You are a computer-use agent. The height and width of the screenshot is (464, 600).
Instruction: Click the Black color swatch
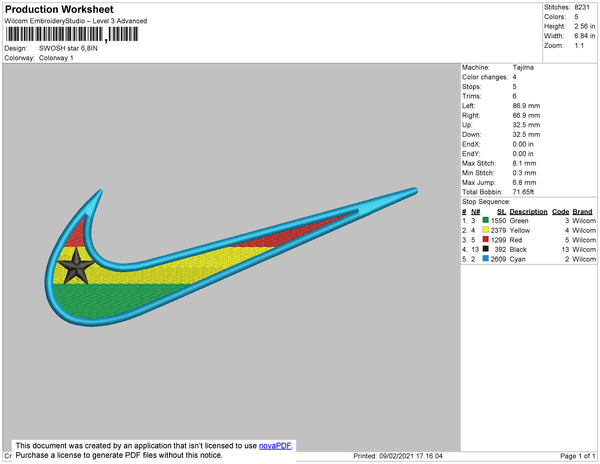486,249
